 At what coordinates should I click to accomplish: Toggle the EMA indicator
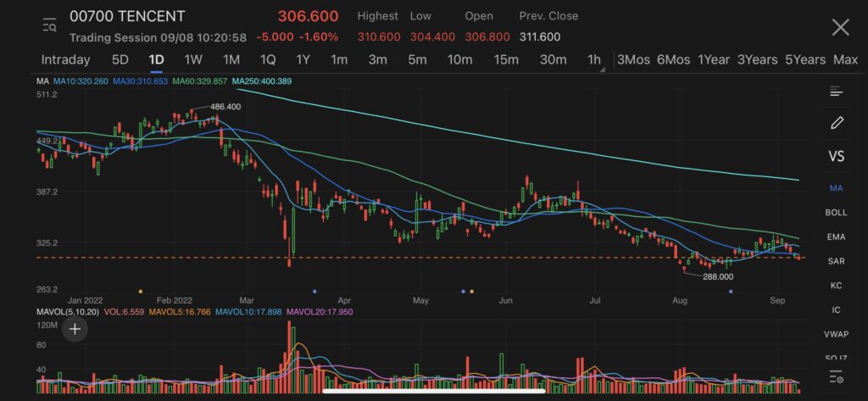click(836, 237)
